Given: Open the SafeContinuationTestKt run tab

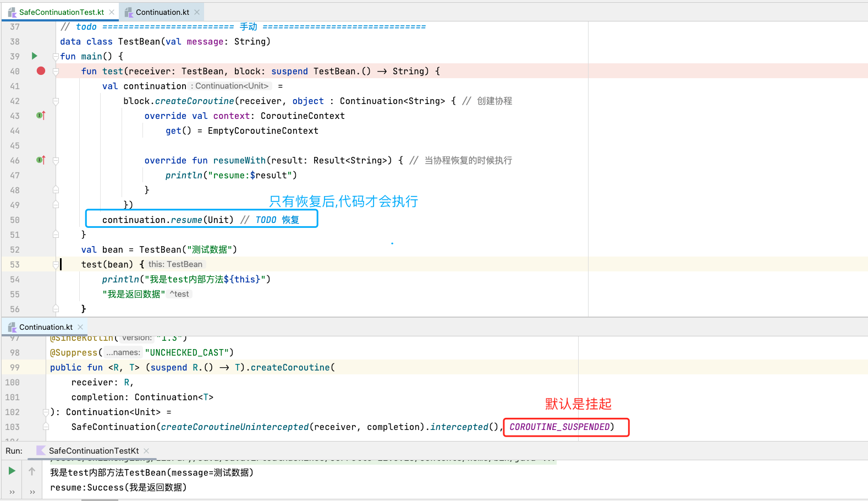Looking at the screenshot, I should click(94, 451).
